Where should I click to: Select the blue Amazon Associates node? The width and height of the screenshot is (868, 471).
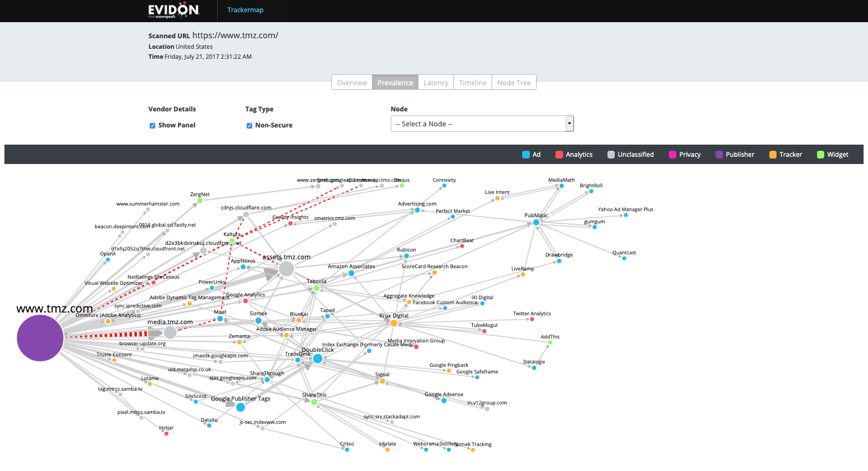point(351,273)
